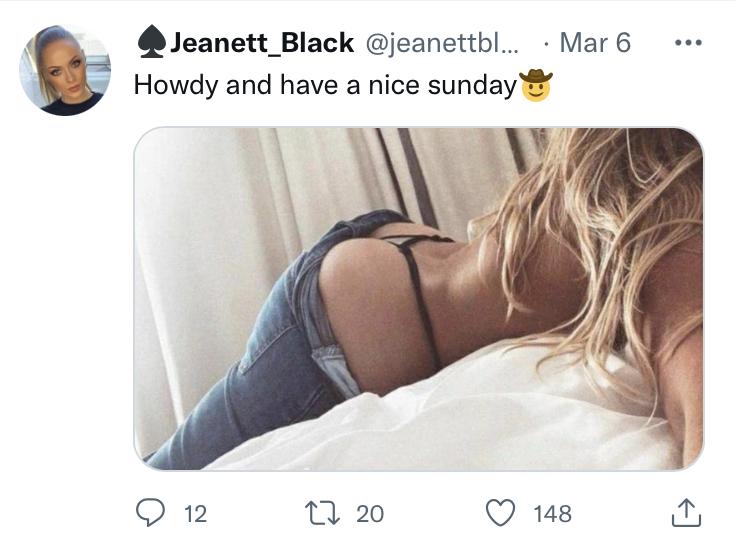Click the like count 148
Image resolution: width=737 pixels, height=553 pixels.
552,514
